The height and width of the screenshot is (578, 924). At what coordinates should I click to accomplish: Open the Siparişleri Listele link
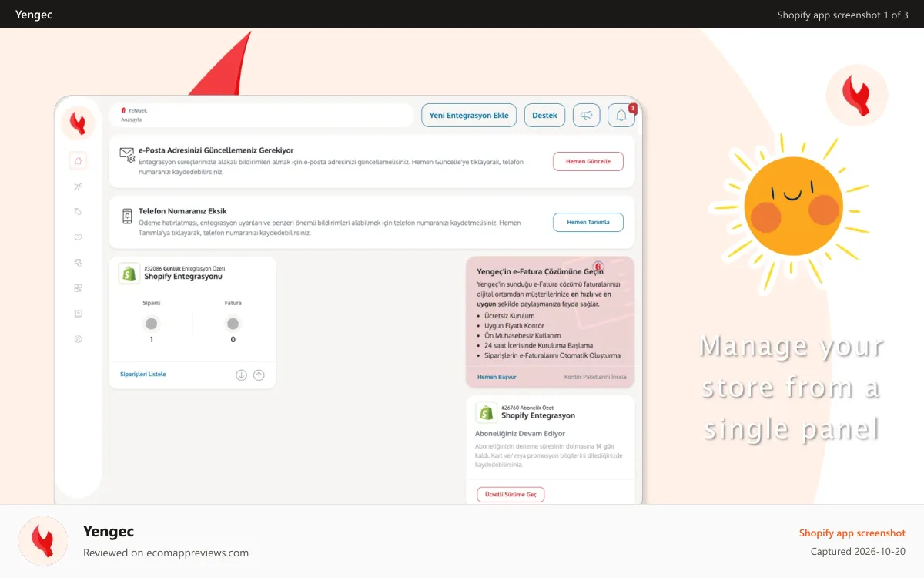point(143,375)
